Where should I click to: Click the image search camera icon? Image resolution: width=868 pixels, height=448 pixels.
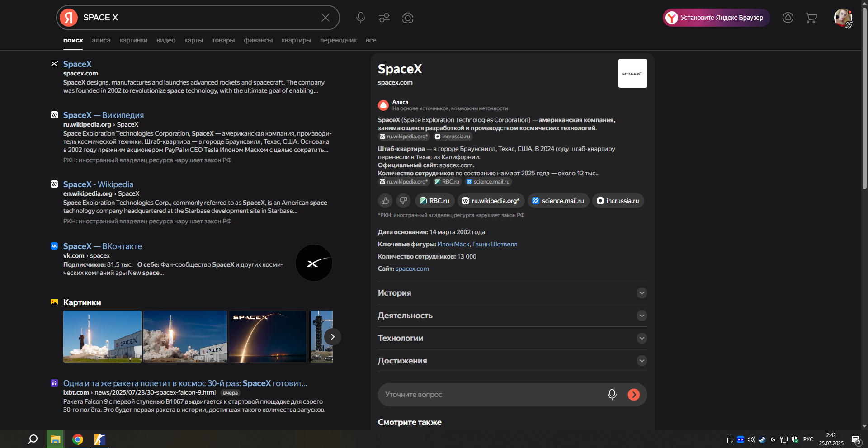click(x=408, y=18)
